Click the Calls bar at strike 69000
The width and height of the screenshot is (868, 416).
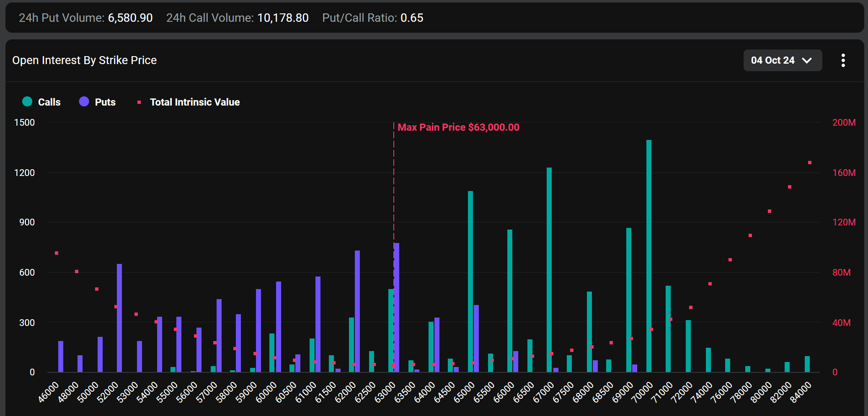click(629, 300)
